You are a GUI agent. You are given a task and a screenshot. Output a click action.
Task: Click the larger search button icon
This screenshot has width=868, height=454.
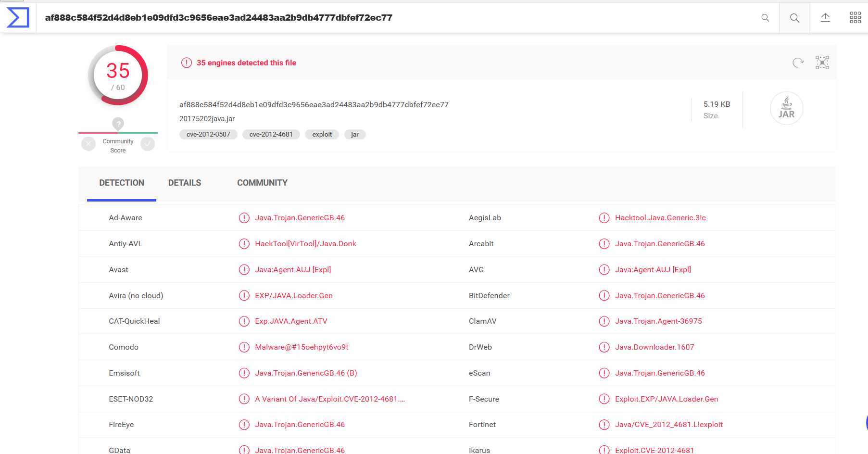794,18
